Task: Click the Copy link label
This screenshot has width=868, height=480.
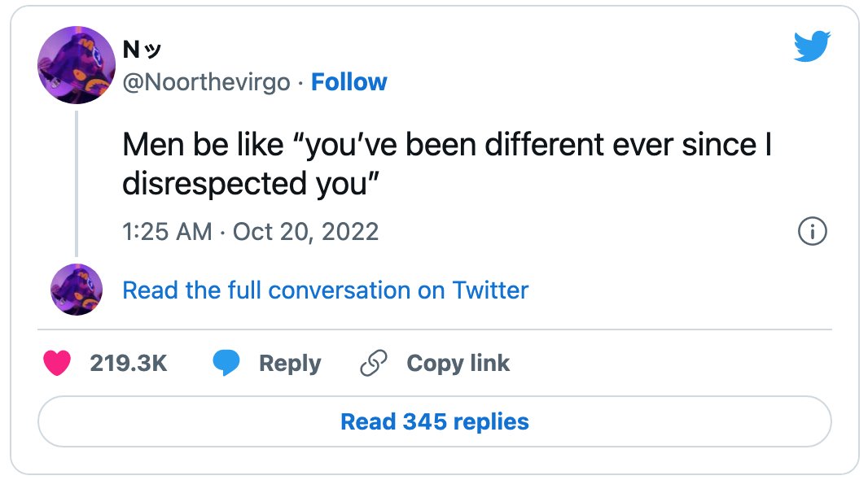Action: 458,364
